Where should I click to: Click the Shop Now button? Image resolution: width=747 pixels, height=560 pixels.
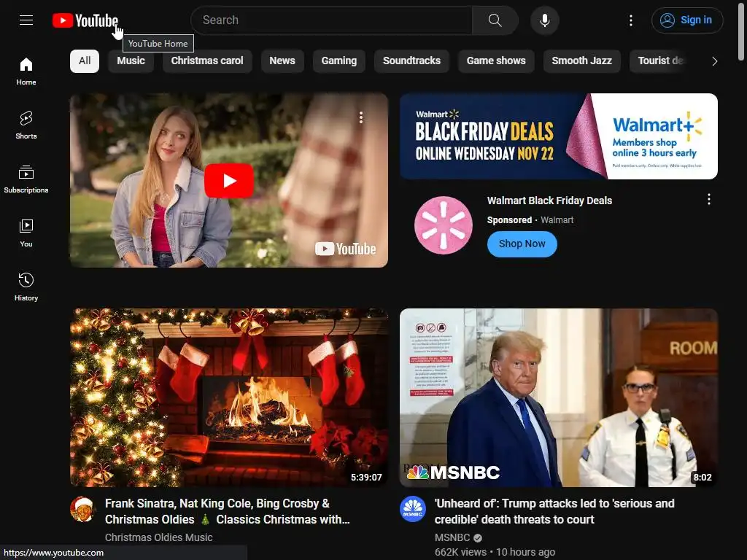(522, 244)
